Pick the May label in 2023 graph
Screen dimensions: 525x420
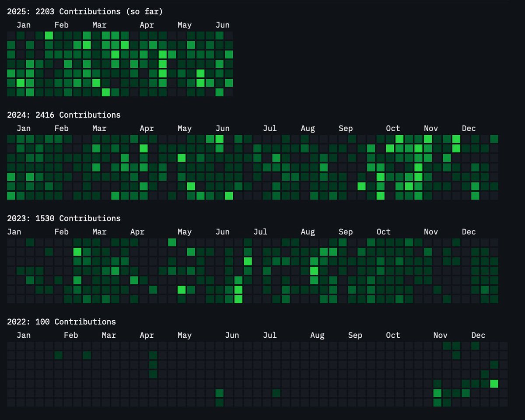pos(185,231)
